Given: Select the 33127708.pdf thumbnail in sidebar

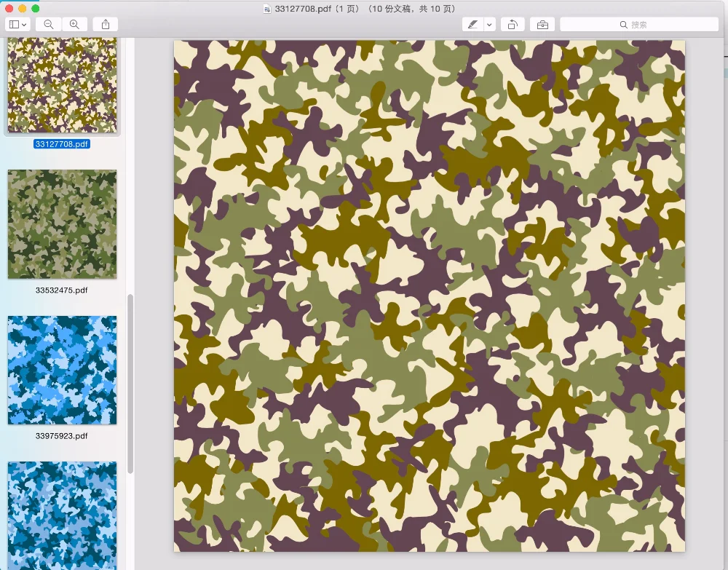Looking at the screenshot, I should (x=62, y=86).
